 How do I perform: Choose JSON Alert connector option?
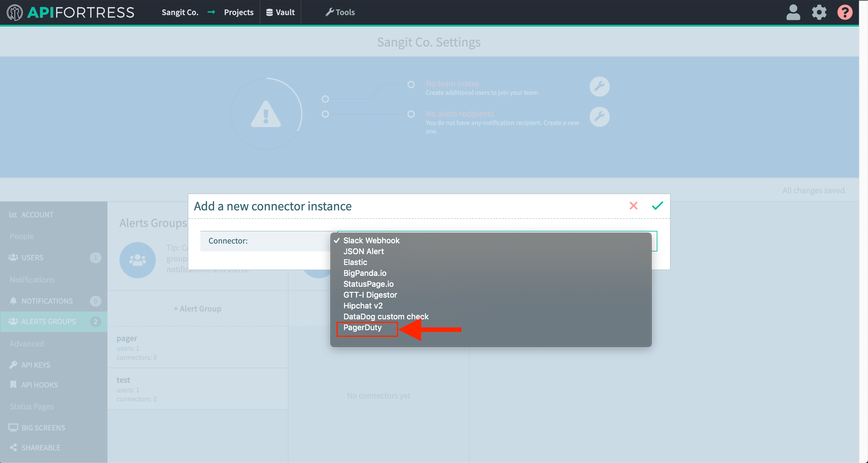pos(363,251)
